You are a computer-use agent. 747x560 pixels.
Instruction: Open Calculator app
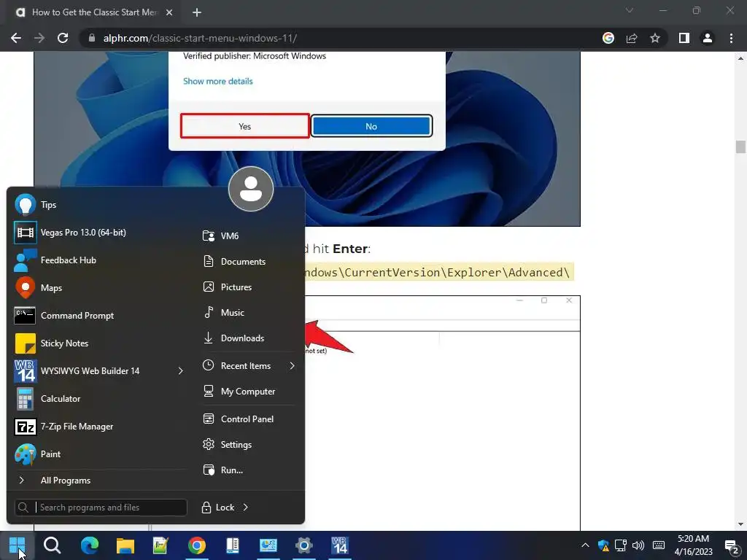coord(98,399)
